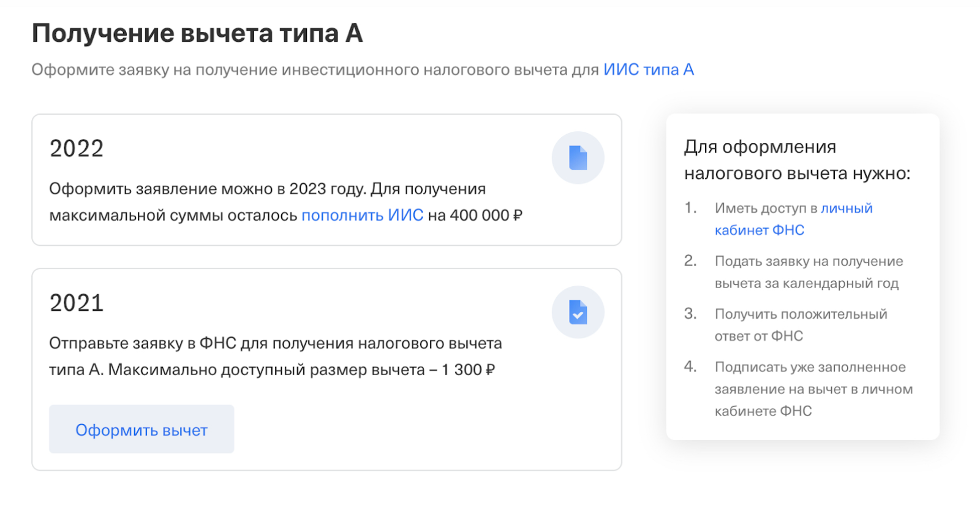
Task: Click the Получение вычета типа А heading
Action: pyautogui.click(x=197, y=33)
